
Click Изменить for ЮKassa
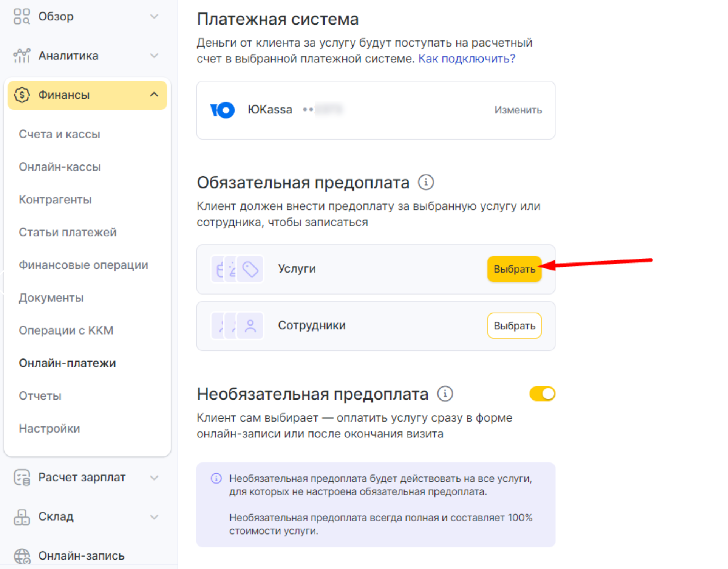518,110
